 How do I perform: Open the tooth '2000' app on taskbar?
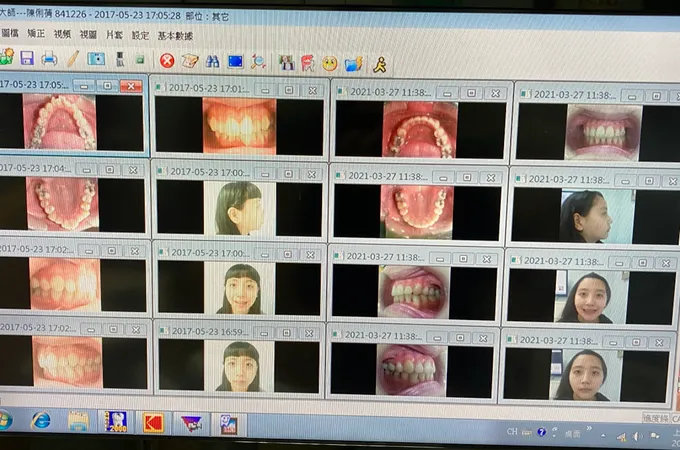tap(115, 421)
